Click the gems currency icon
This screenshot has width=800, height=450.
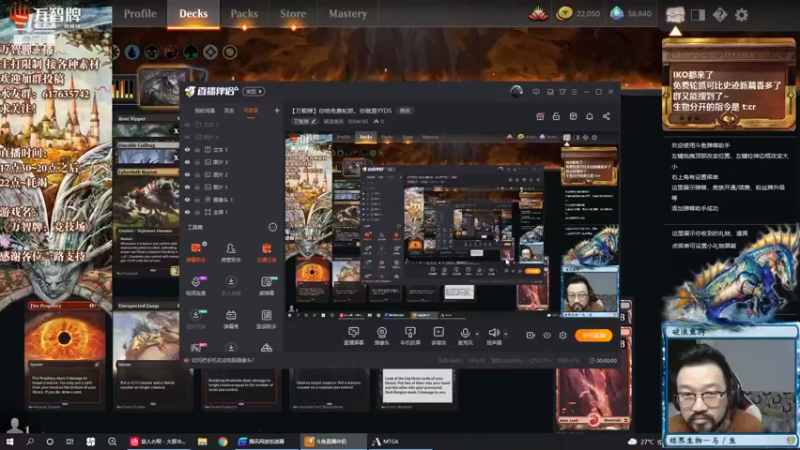coord(617,14)
